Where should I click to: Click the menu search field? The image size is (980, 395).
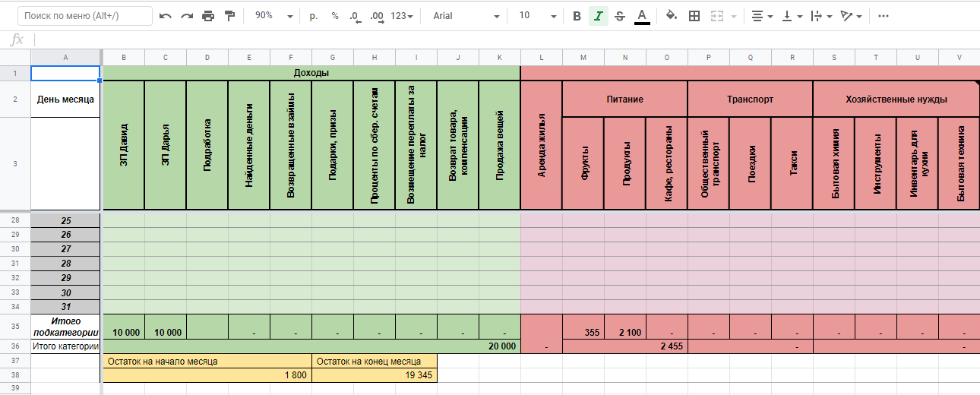84,16
